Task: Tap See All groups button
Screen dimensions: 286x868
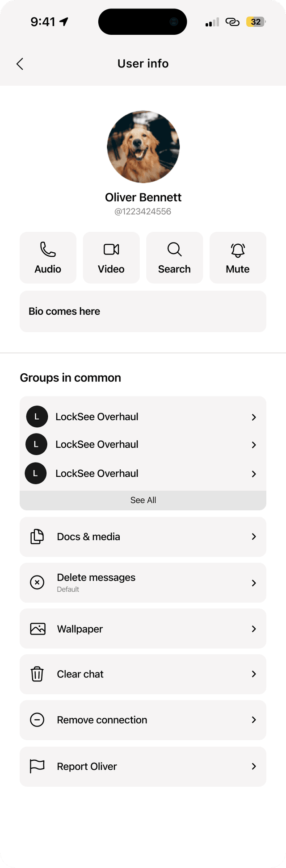Action: click(143, 500)
